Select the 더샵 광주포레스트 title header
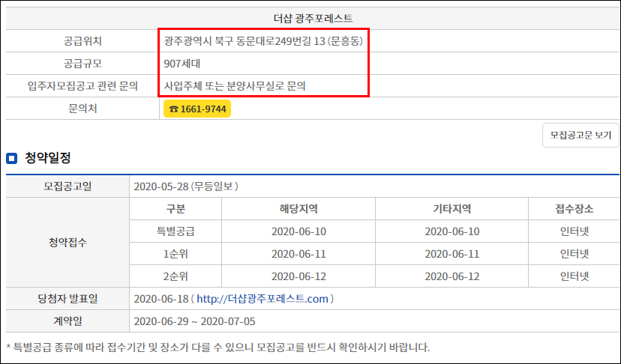 [x=313, y=18]
